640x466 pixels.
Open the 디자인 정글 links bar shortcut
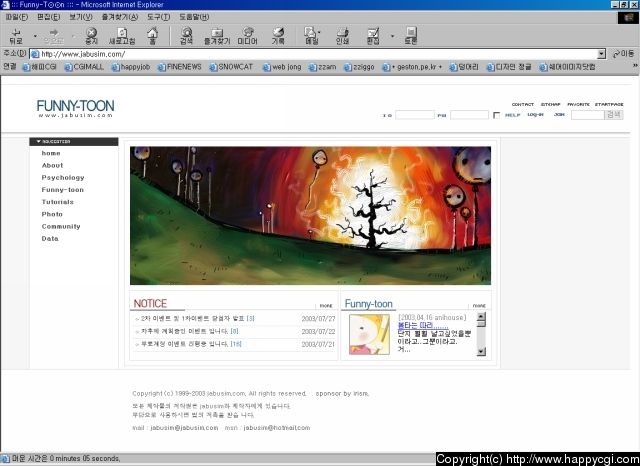pos(509,67)
